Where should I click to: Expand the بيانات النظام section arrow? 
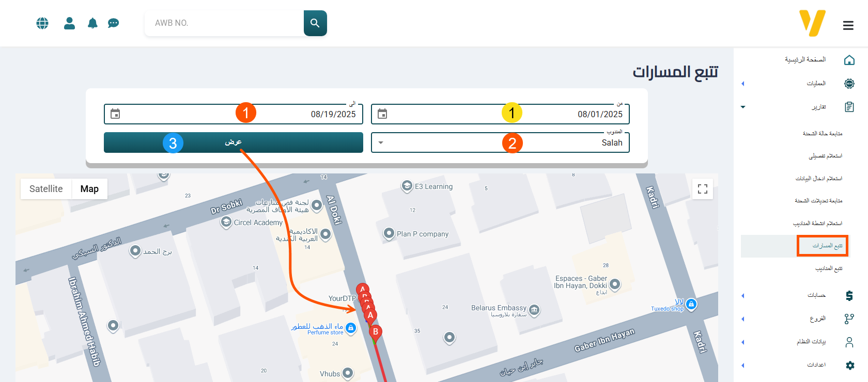(x=743, y=342)
